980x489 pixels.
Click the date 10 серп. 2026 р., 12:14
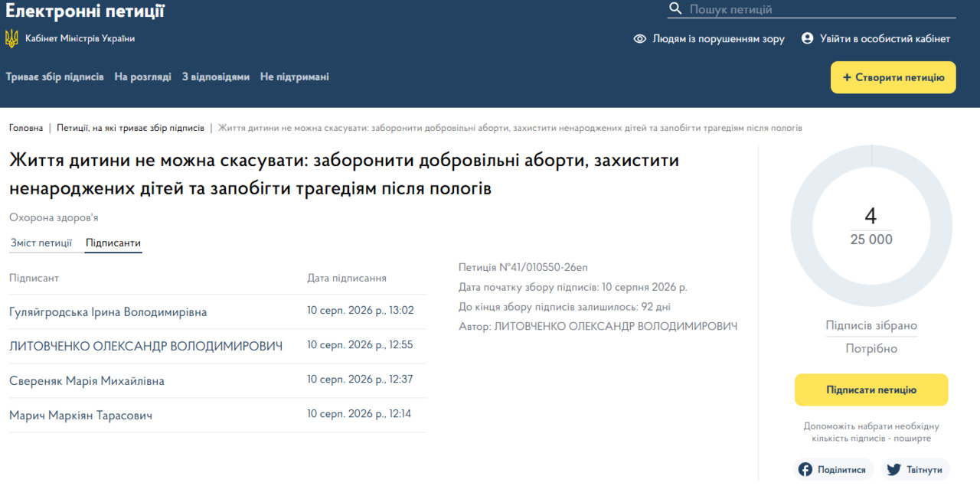click(x=360, y=413)
